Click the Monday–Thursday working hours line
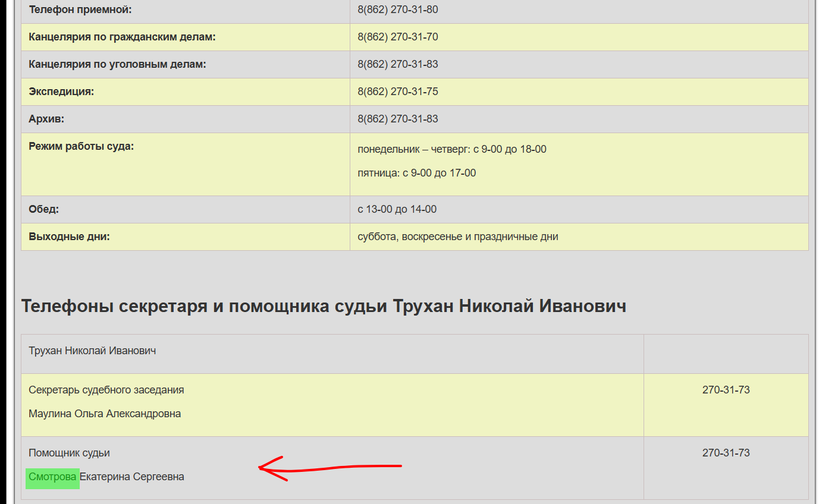The image size is (819, 504). (451, 149)
